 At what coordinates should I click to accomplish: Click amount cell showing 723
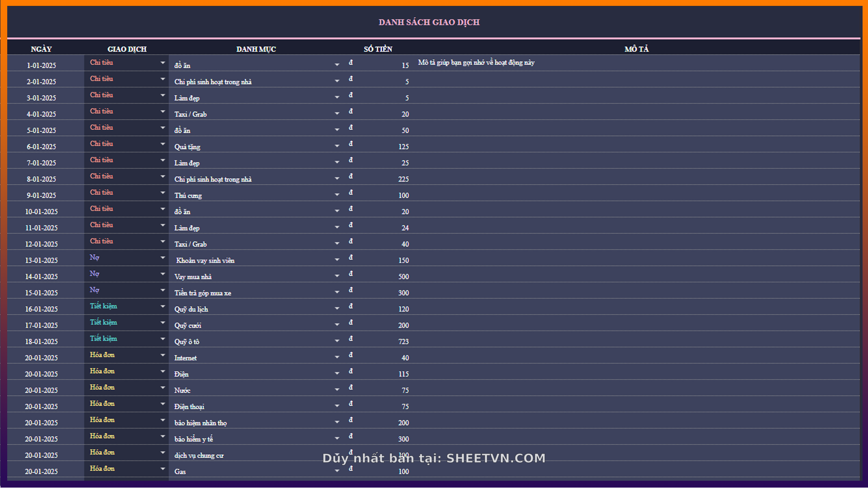pos(403,342)
